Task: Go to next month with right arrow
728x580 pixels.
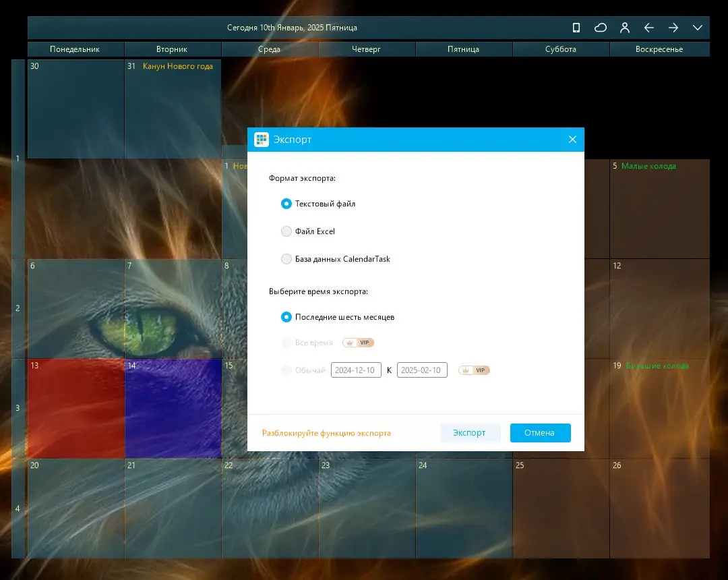Action: (x=673, y=28)
